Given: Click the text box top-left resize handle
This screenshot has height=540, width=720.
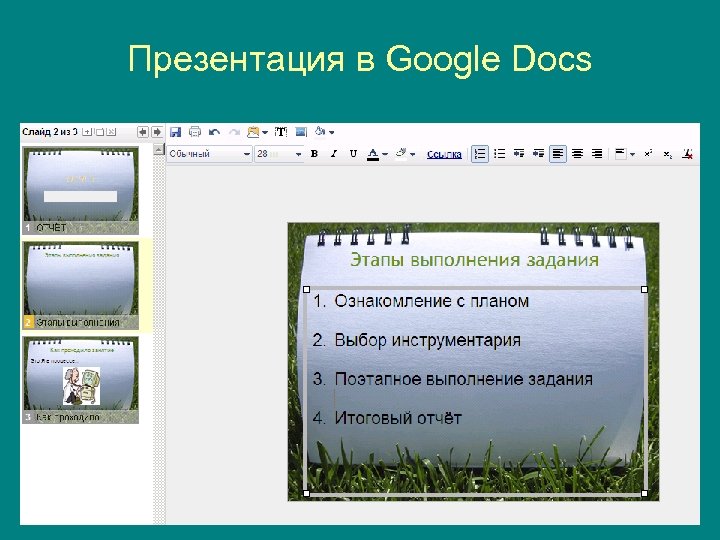Looking at the screenshot, I should 307,289.
